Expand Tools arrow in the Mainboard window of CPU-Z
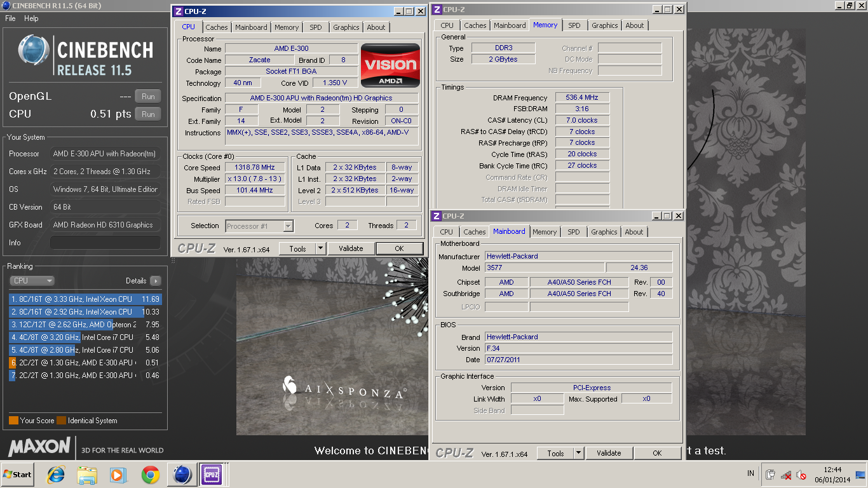 pos(578,453)
